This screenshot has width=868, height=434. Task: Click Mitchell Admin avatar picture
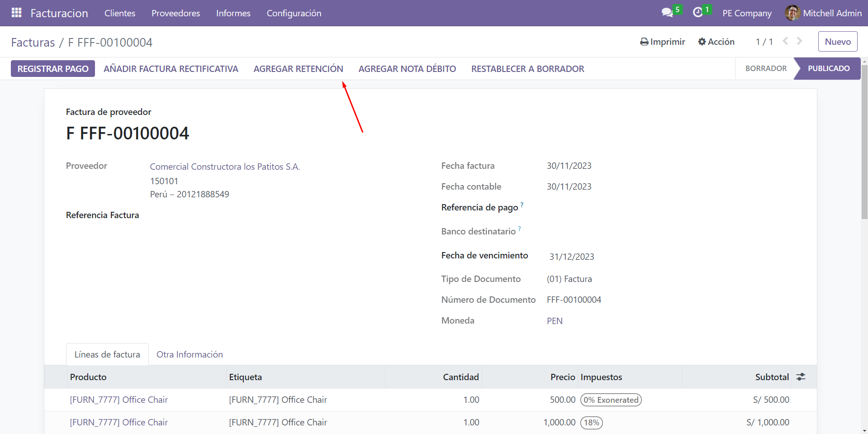pyautogui.click(x=792, y=13)
